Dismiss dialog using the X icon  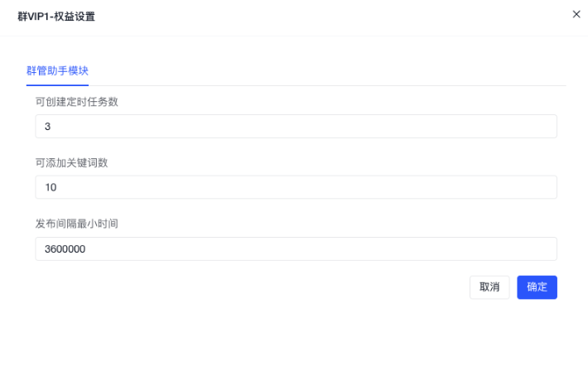(x=576, y=14)
